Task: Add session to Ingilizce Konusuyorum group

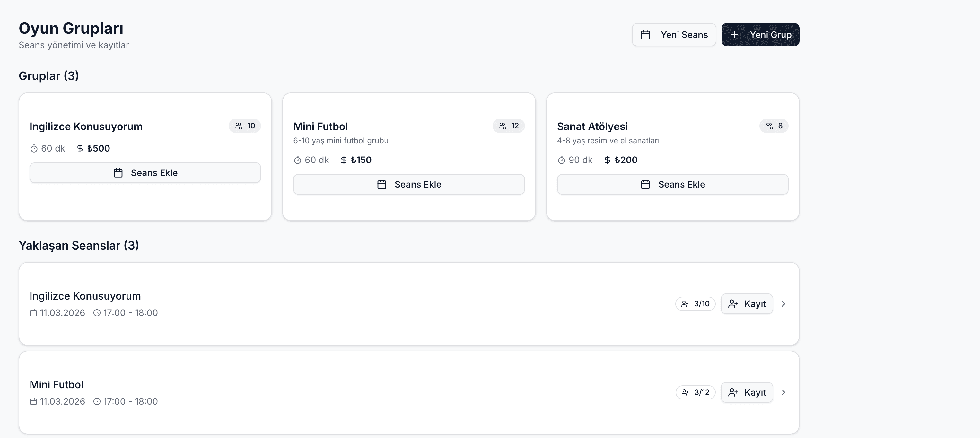Action: [145, 173]
